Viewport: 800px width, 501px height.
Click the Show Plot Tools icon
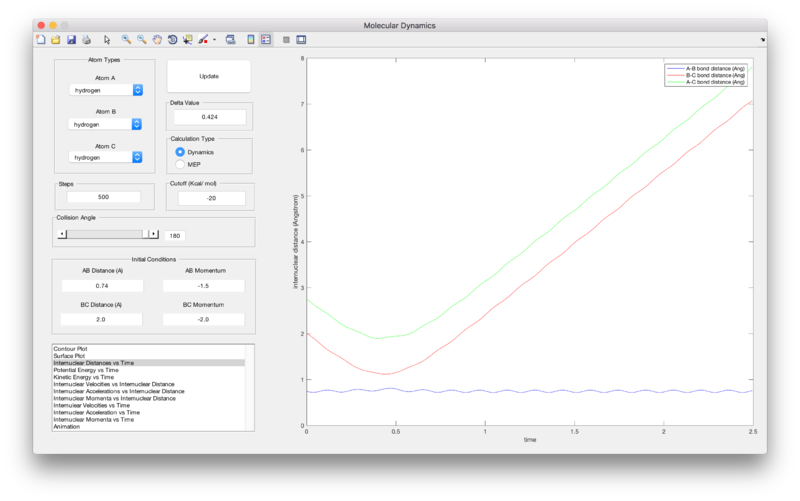click(x=301, y=39)
